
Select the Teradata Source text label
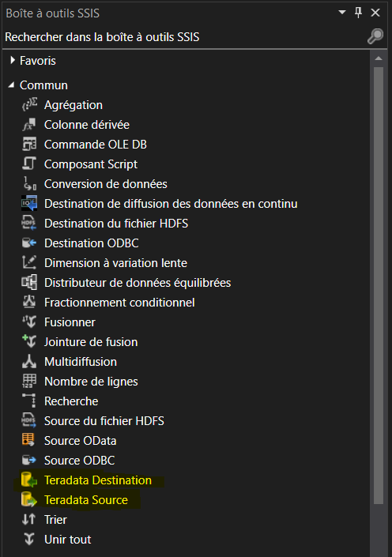coord(86,500)
